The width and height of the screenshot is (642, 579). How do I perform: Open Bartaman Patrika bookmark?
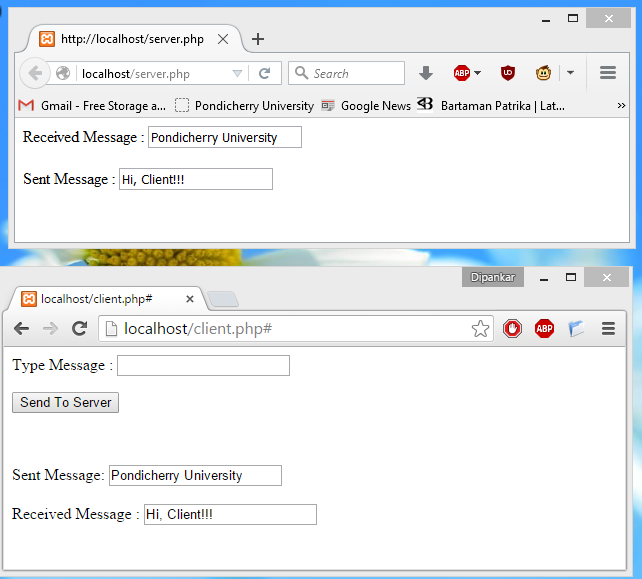(x=491, y=105)
